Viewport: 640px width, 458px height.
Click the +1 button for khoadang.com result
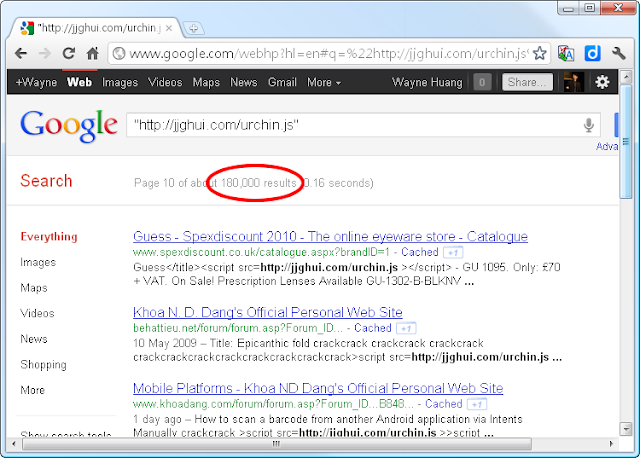[x=477, y=404]
